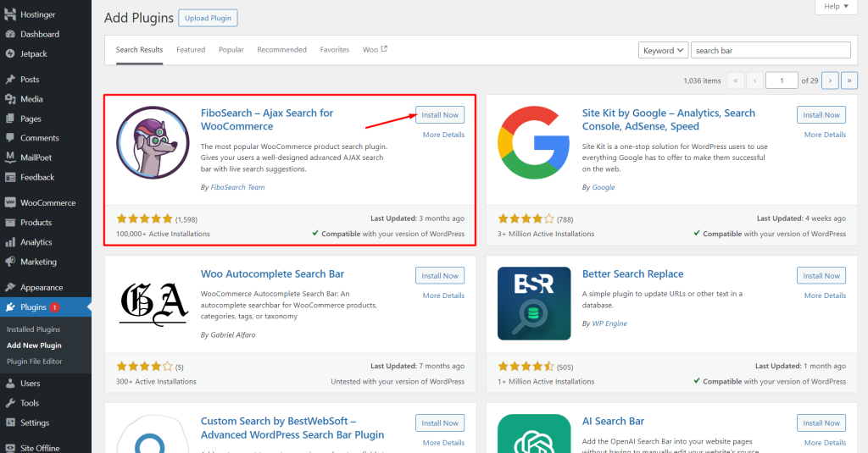Click the Settings icon in the sidebar
This screenshot has height=453, width=868.
tap(10, 423)
